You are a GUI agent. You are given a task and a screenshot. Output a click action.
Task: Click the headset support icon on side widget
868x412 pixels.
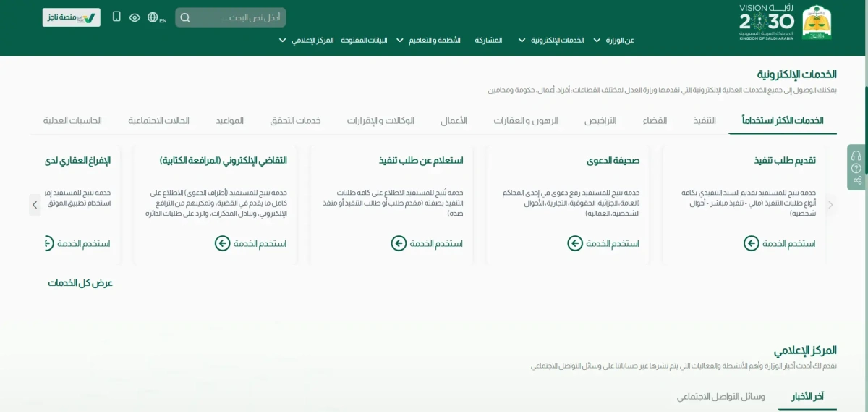click(x=856, y=156)
